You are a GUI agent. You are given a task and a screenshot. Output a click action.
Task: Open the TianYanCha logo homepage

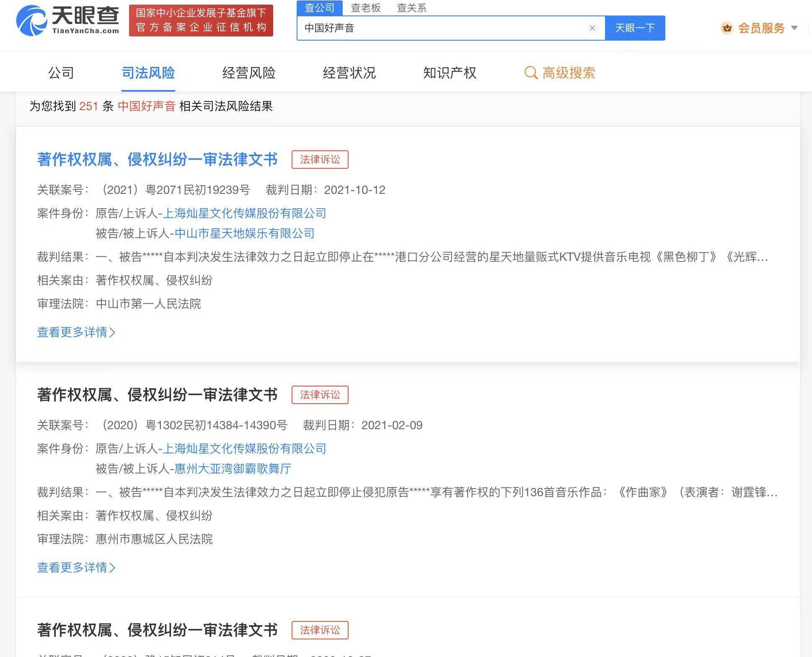[67, 20]
